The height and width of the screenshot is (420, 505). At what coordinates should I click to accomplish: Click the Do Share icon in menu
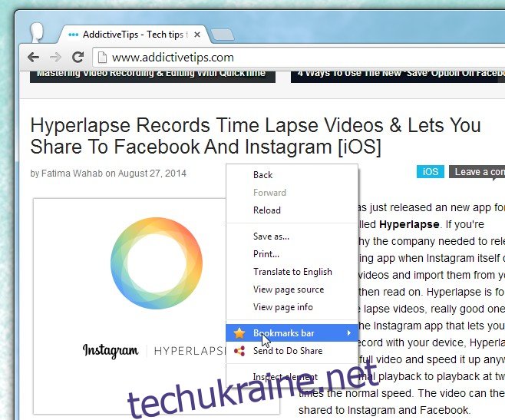[239, 351]
